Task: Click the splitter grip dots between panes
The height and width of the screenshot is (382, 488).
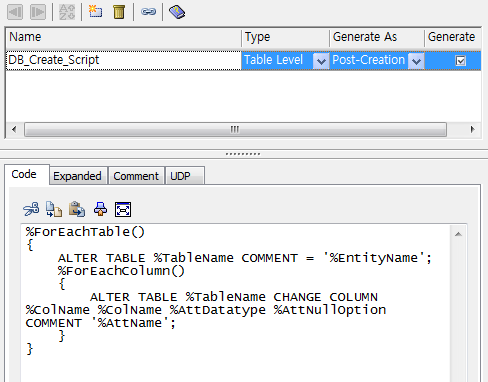Action: coord(243,154)
